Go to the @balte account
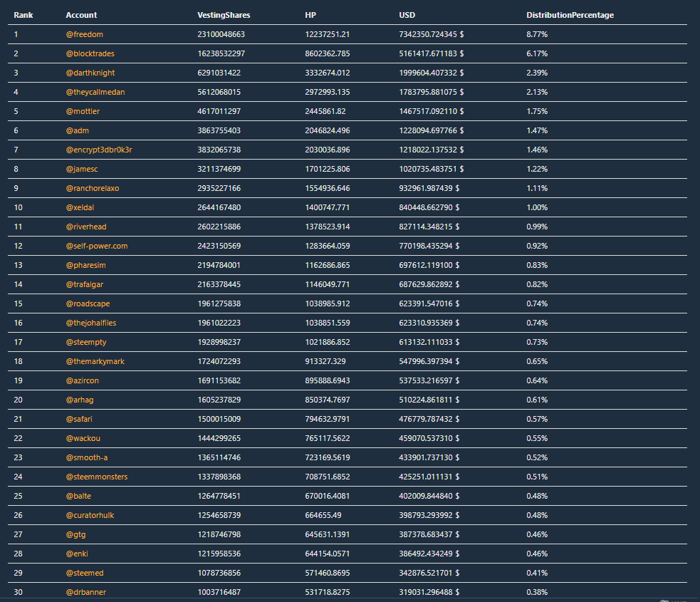700x602 pixels. coord(78,495)
